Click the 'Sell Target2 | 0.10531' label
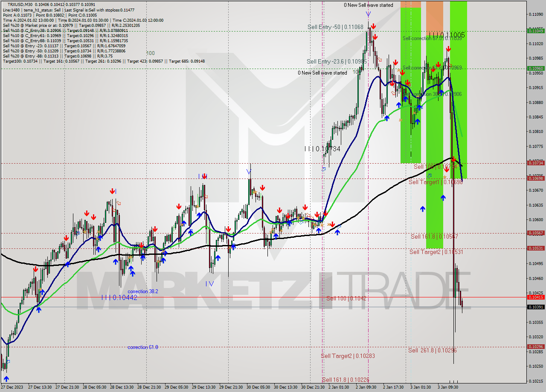This screenshot has height=392, width=546. (x=436, y=252)
